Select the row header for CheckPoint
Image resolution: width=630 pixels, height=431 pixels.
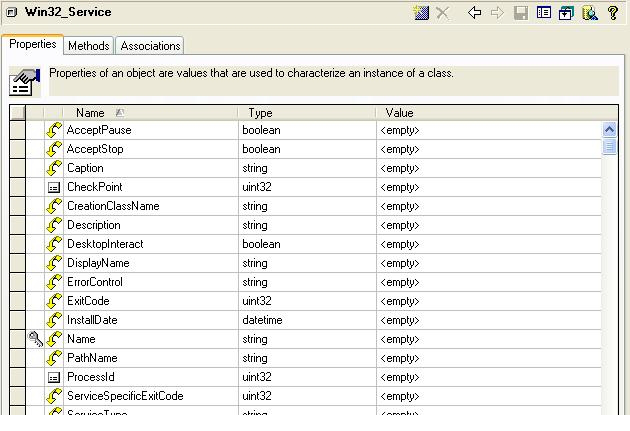(x=17, y=187)
